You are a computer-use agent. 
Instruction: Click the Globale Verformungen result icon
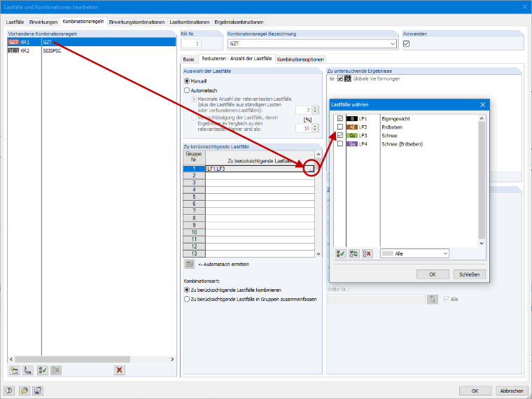pyautogui.click(x=348, y=78)
